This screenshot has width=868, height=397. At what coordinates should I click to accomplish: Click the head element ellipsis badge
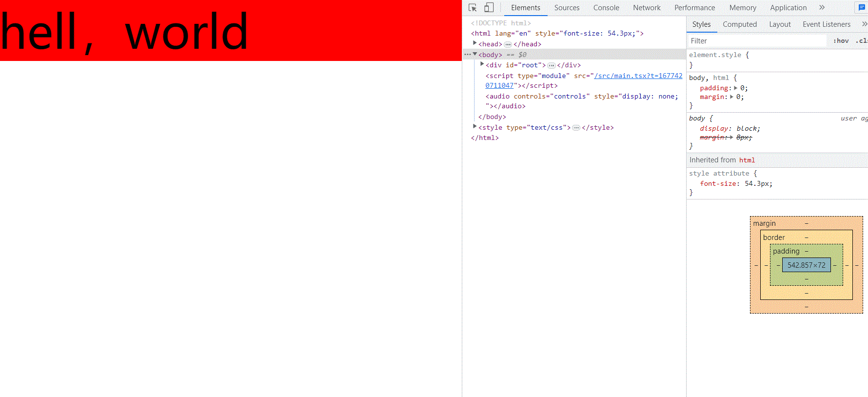508,44
